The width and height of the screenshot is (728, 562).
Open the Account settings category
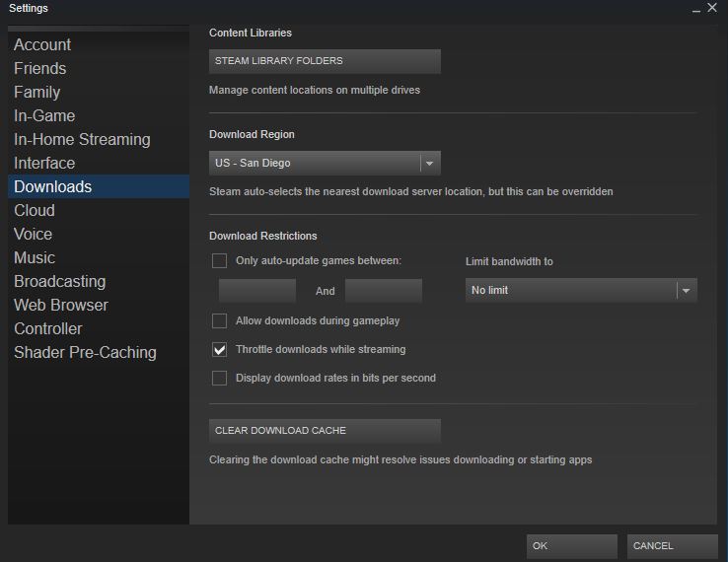(99, 45)
